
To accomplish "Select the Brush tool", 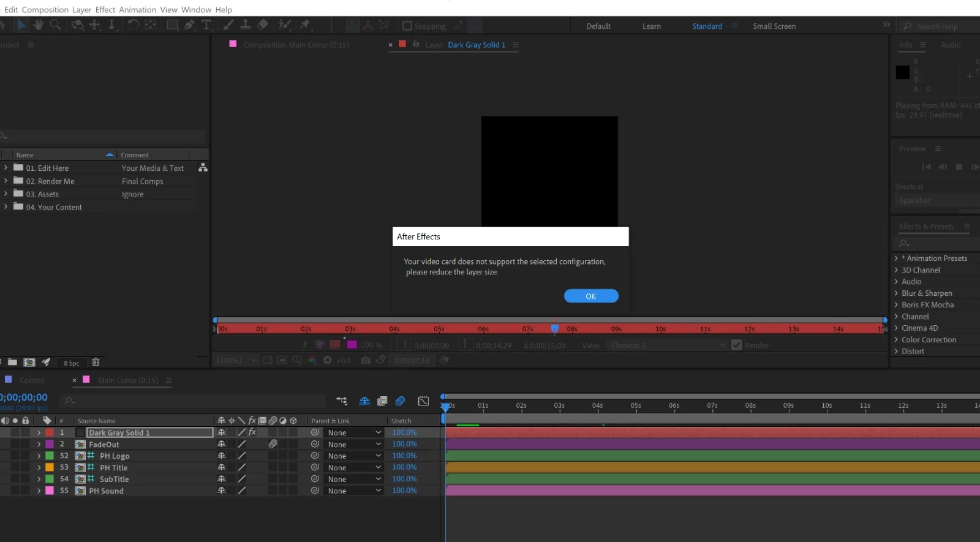I will coord(228,25).
